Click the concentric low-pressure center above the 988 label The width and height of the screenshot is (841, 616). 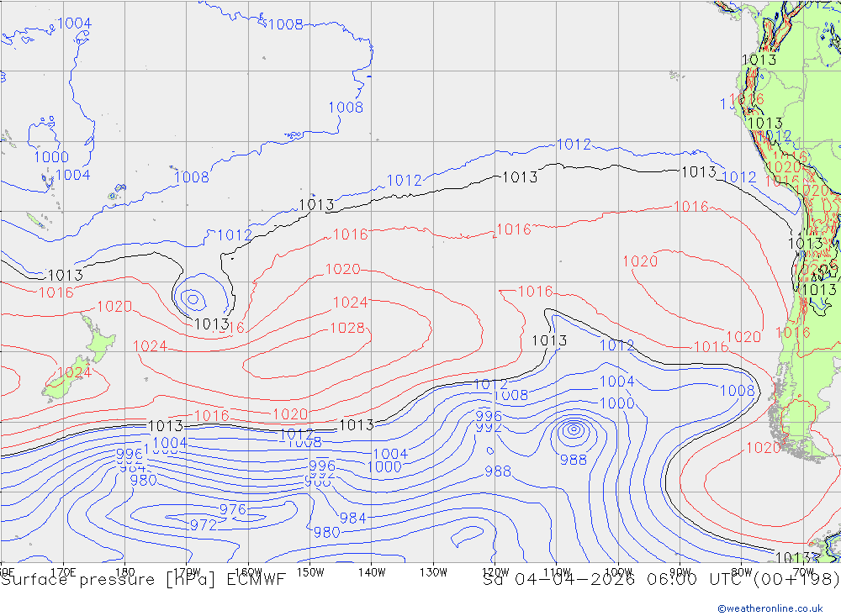(x=574, y=429)
